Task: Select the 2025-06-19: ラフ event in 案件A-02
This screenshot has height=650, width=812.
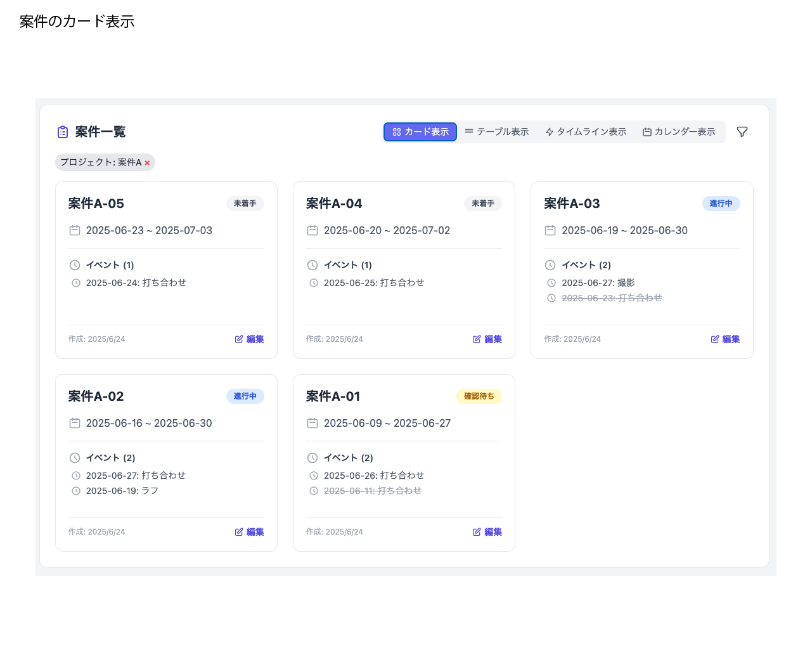Action: pyautogui.click(x=122, y=491)
